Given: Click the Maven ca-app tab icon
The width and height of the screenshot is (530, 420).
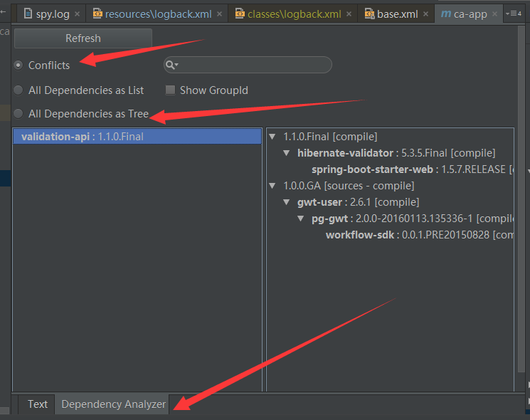Looking at the screenshot, I should click(x=446, y=14).
